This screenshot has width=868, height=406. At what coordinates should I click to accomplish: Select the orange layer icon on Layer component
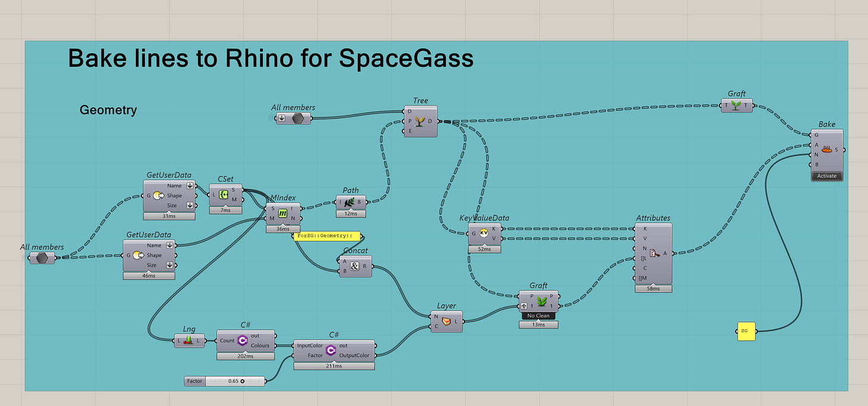[447, 321]
